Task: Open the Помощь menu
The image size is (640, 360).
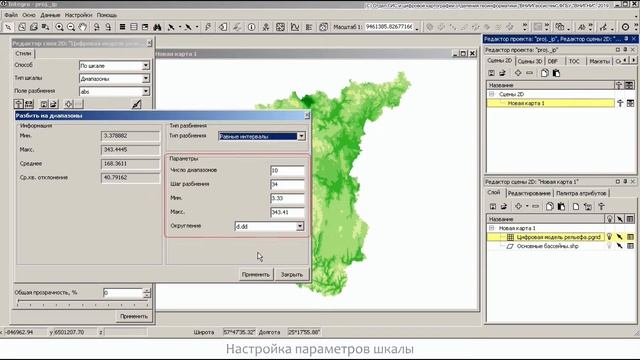Action: click(107, 15)
